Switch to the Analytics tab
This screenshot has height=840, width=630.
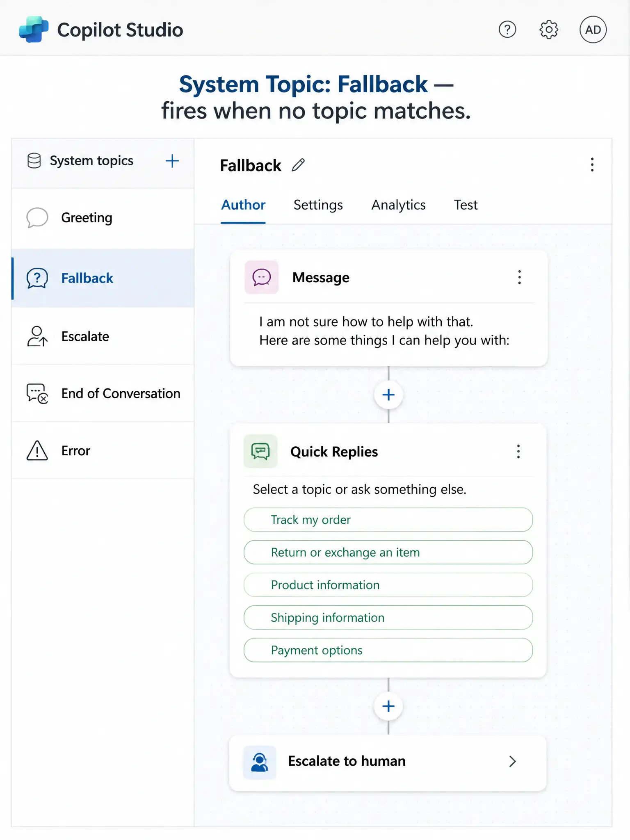(x=399, y=205)
